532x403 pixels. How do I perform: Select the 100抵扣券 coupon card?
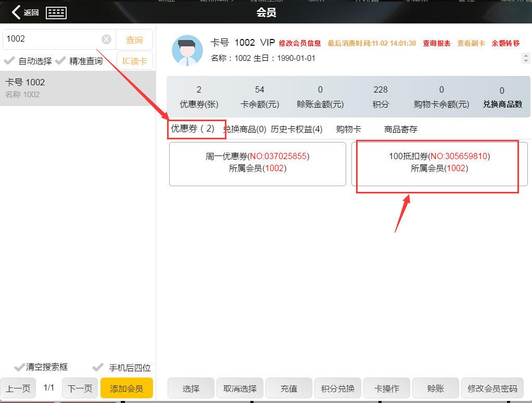coord(439,164)
